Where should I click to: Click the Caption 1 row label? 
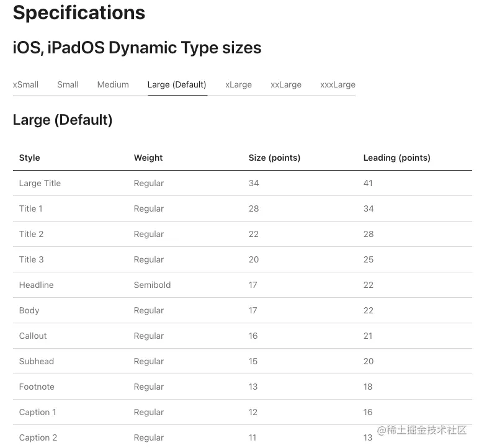[x=38, y=412]
